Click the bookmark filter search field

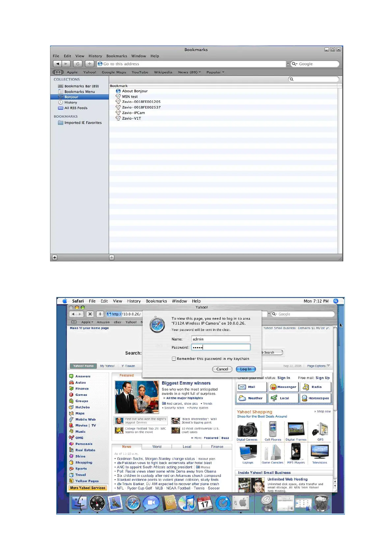click(x=314, y=79)
